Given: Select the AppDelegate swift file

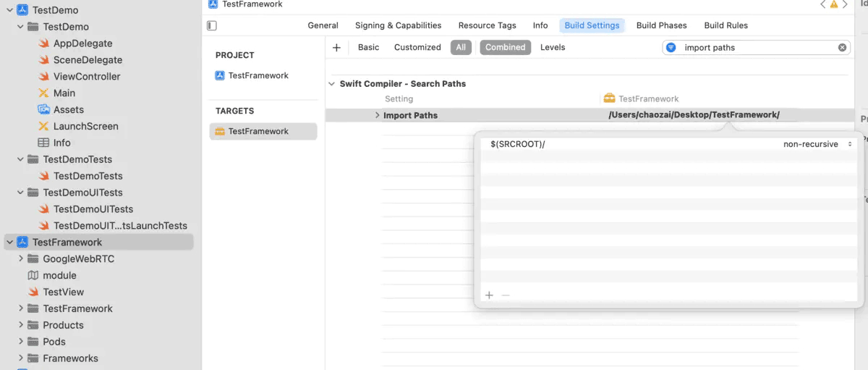Looking at the screenshot, I should point(82,43).
